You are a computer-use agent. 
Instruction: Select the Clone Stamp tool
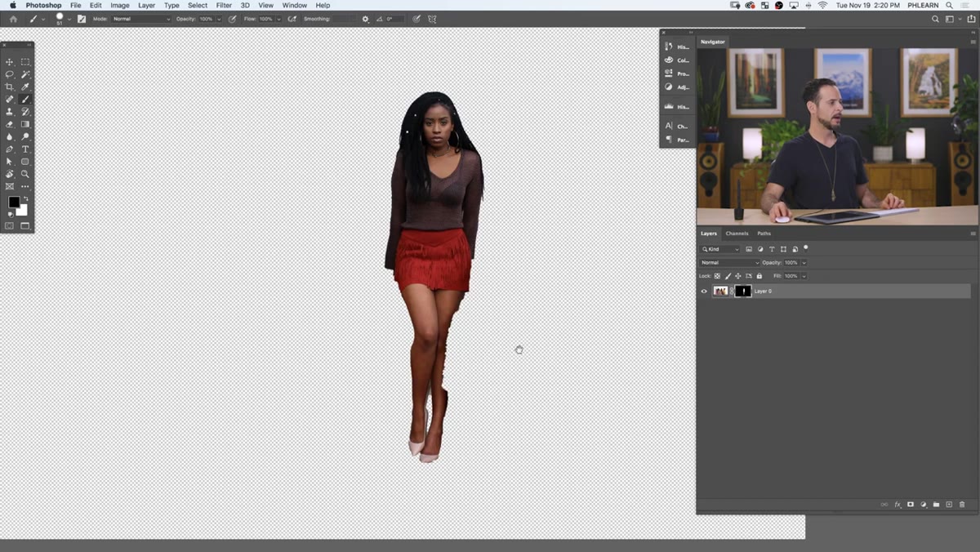[x=10, y=112]
